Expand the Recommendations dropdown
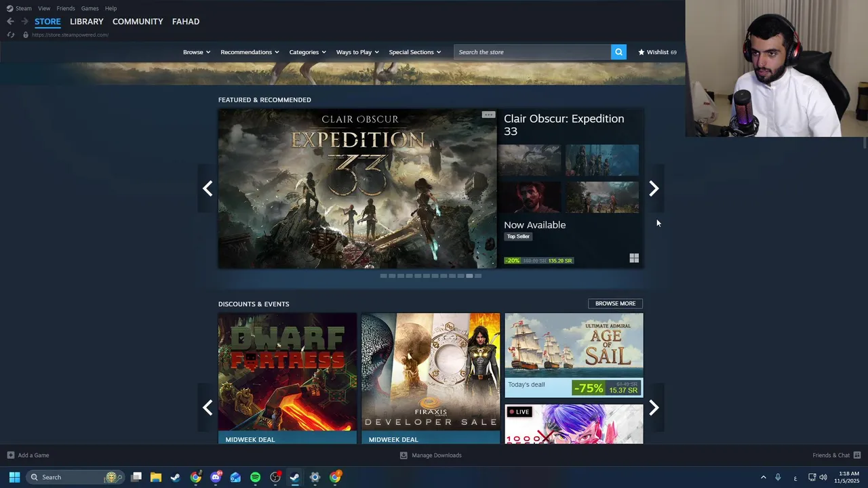This screenshot has width=868, height=488. (250, 52)
